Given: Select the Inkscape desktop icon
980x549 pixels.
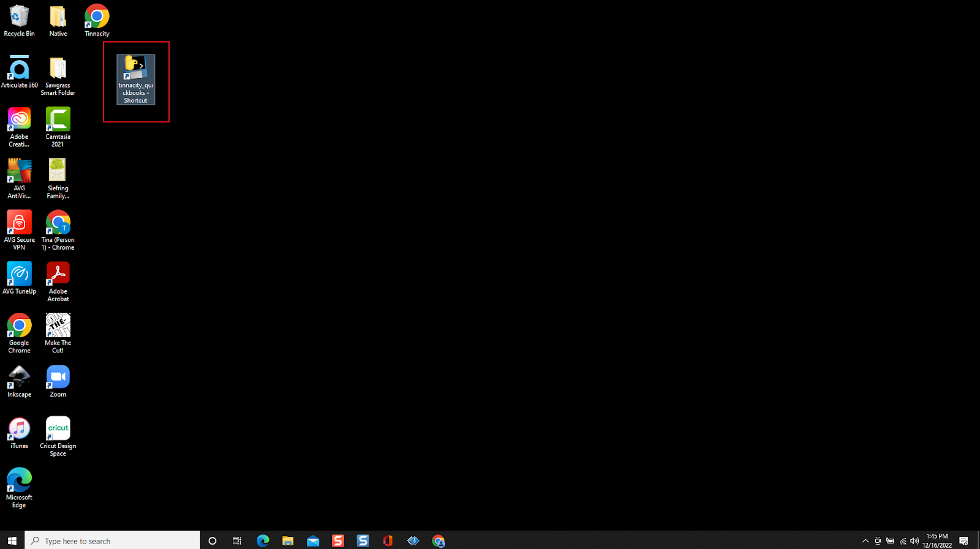Looking at the screenshot, I should pos(19,381).
